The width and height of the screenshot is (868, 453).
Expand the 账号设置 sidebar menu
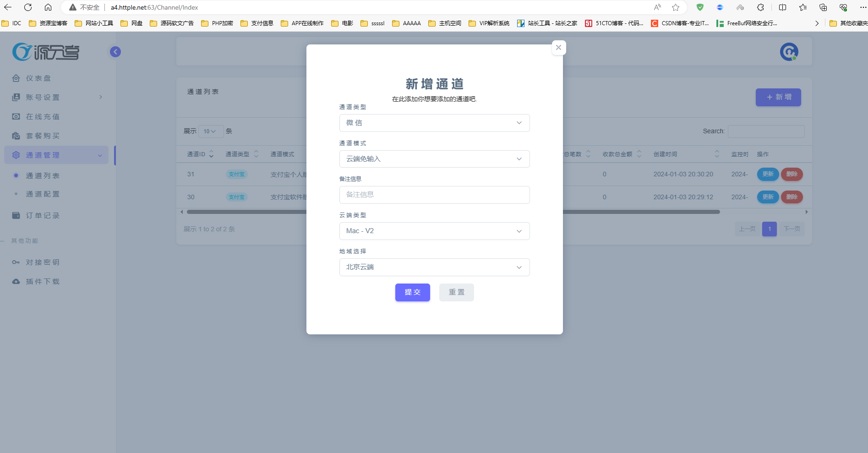[x=57, y=97]
